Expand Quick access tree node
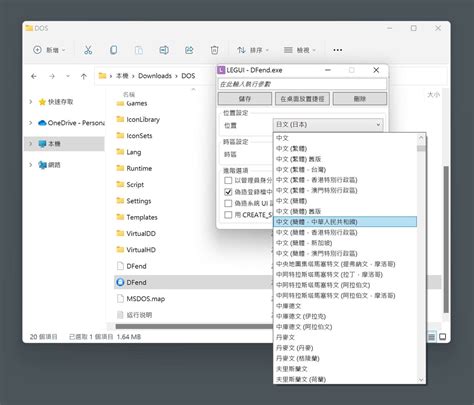The width and height of the screenshot is (474, 405). pyautogui.click(x=31, y=102)
